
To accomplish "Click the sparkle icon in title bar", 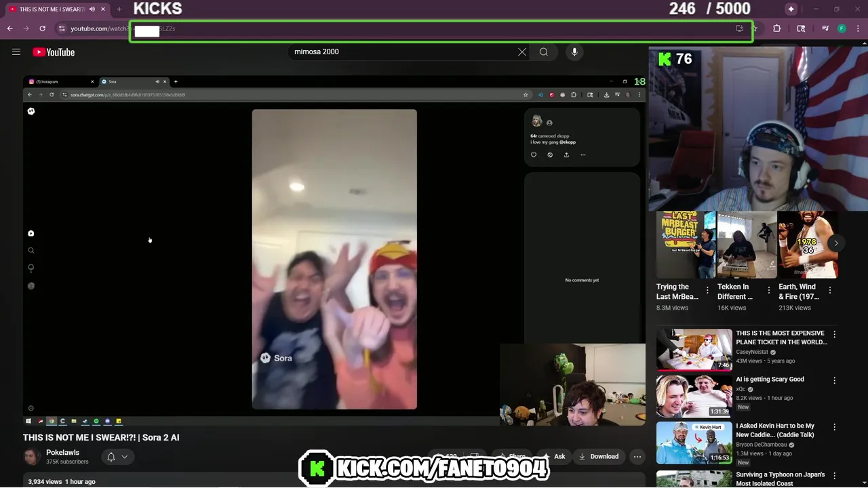I will [x=791, y=9].
